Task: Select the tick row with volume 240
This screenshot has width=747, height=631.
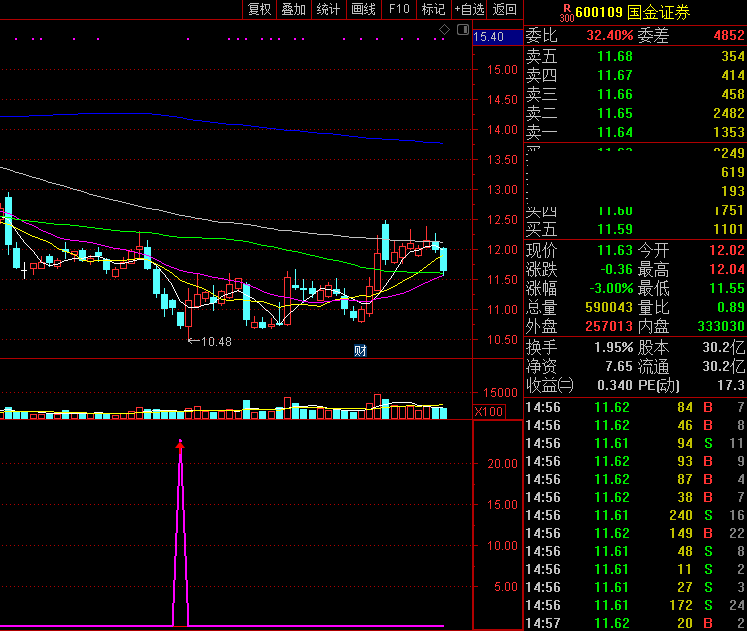Action: pos(636,515)
